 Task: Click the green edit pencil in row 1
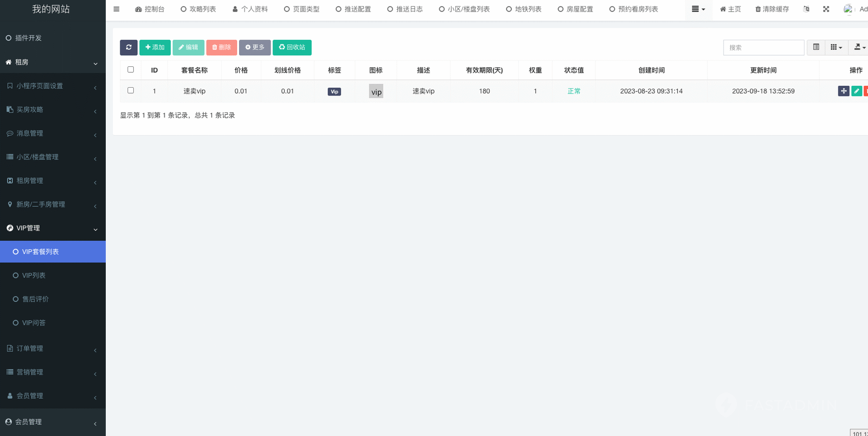click(856, 91)
